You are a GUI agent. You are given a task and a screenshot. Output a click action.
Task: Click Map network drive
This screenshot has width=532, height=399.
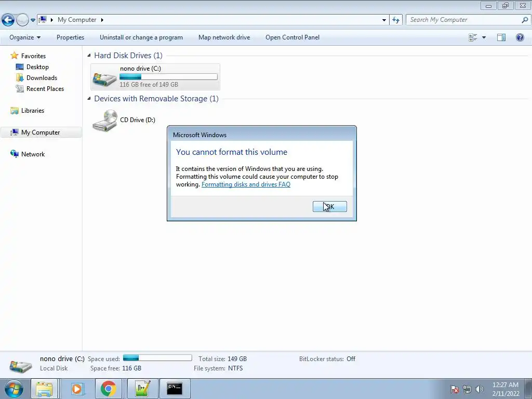click(224, 37)
